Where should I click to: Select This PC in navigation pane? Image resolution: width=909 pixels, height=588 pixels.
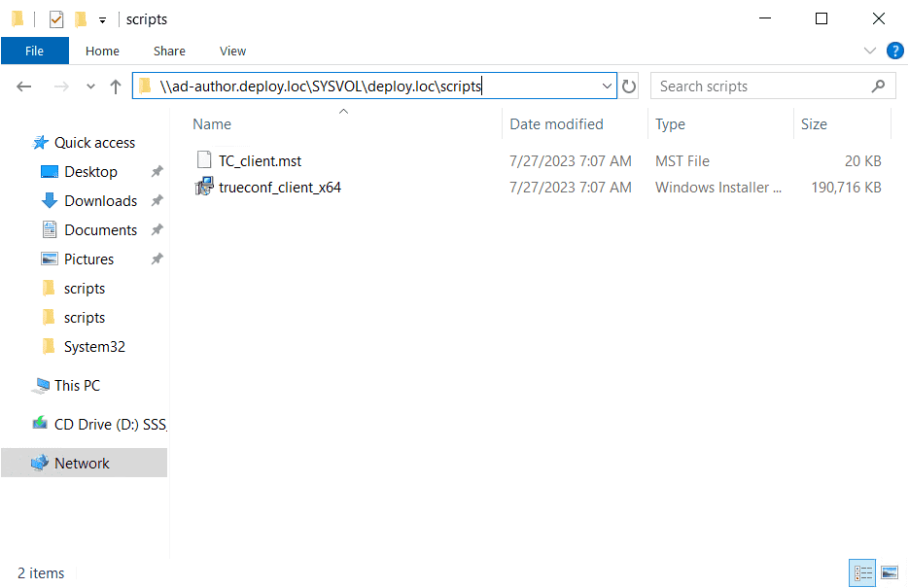tap(77, 385)
